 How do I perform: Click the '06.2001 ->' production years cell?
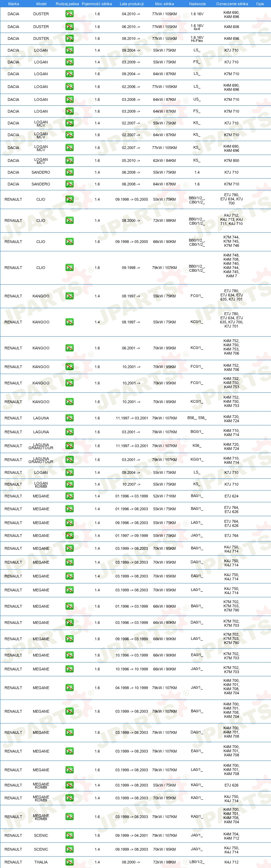point(131,348)
